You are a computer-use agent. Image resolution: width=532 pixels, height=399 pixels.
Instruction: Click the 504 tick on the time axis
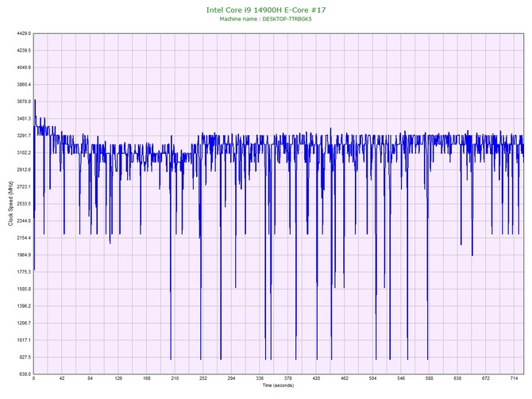coord(372,378)
